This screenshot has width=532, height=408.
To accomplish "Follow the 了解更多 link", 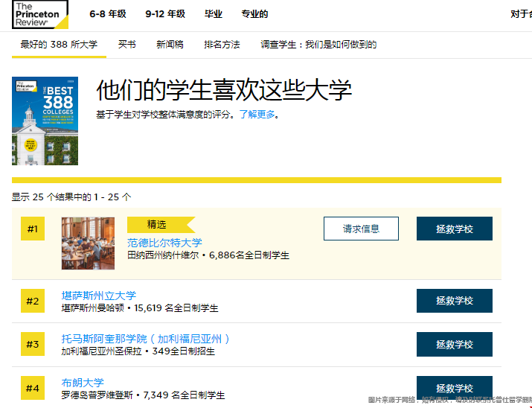I will pyautogui.click(x=257, y=115).
